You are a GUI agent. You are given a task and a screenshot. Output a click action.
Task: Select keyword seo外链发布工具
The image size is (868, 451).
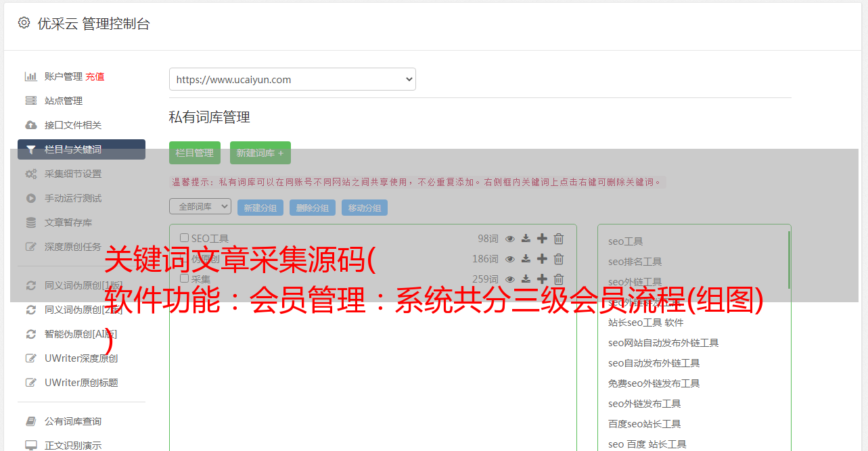tap(645, 404)
